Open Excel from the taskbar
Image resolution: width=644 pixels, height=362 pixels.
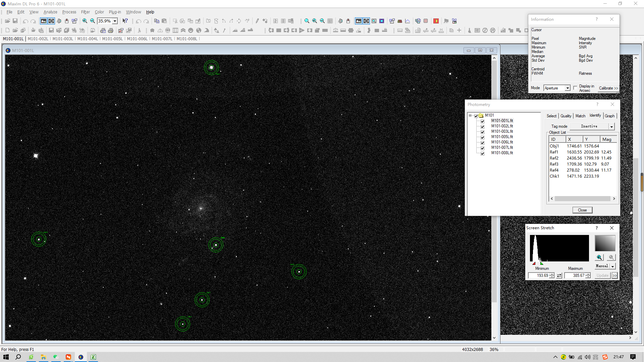coord(93,357)
